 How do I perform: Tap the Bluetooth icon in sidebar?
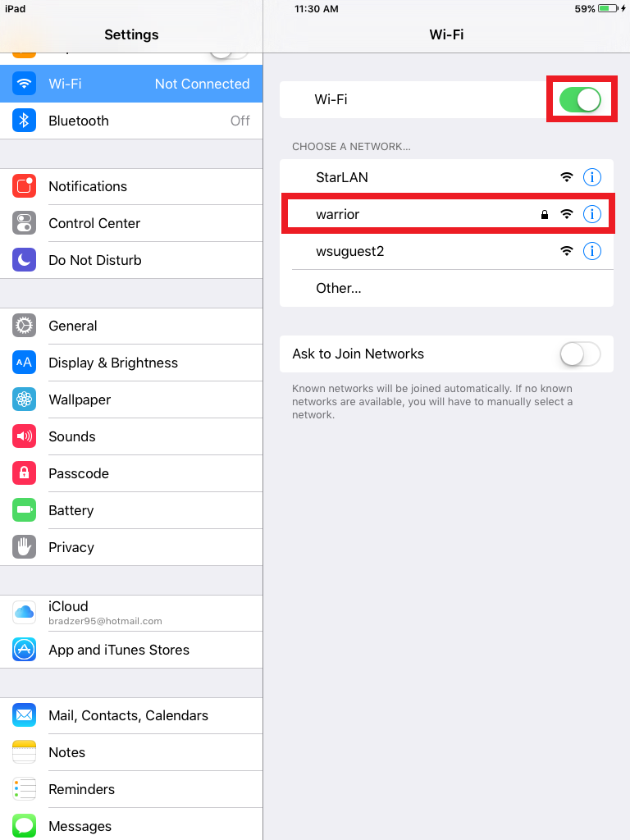[24, 121]
